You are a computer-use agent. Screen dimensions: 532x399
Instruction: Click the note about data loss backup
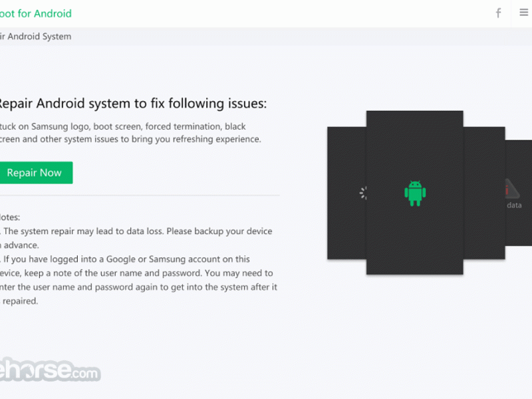click(136, 238)
